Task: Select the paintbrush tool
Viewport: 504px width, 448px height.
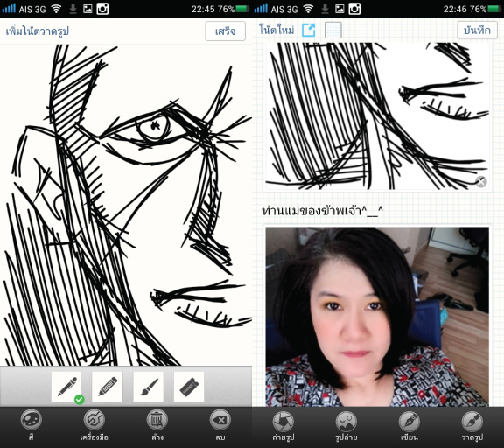Action: point(148,387)
